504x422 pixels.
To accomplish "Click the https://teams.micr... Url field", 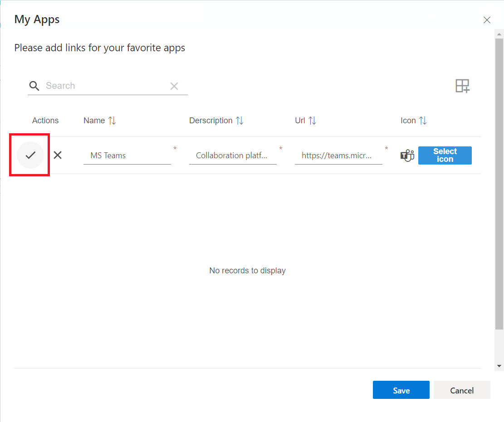I will [x=338, y=155].
